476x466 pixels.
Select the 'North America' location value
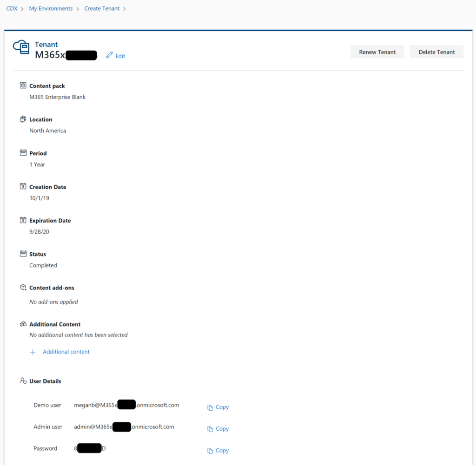point(48,131)
